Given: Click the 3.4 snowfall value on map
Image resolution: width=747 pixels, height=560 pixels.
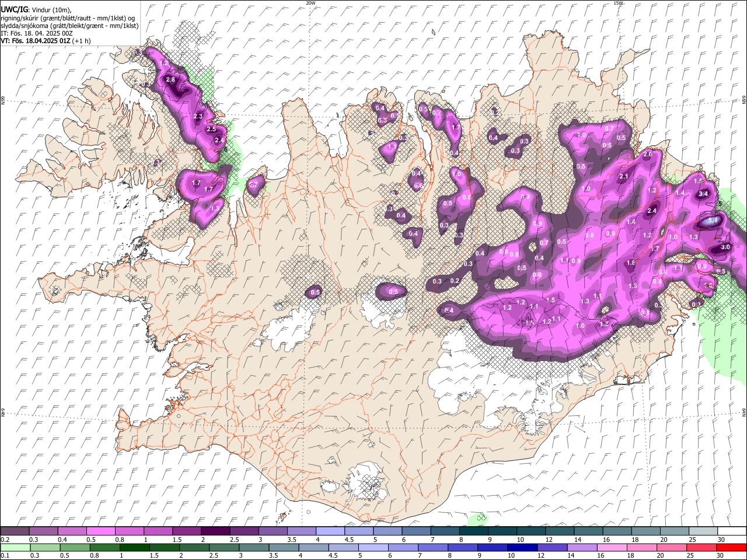Looking at the screenshot, I should tap(703, 194).
